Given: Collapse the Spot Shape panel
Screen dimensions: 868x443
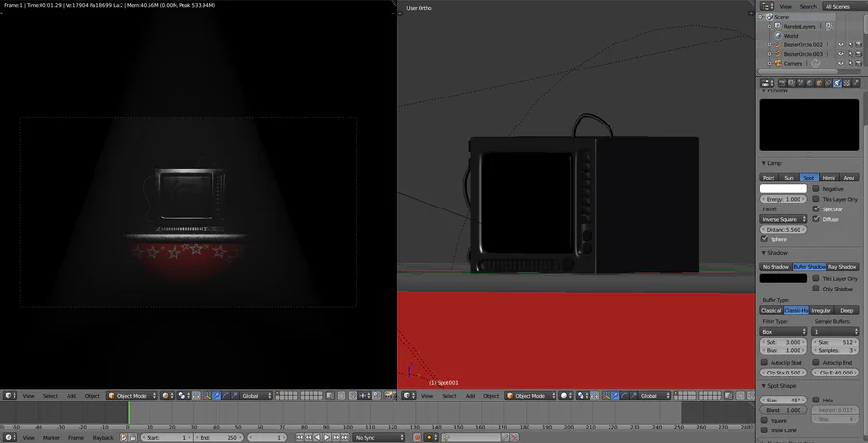Looking at the screenshot, I should (x=764, y=385).
